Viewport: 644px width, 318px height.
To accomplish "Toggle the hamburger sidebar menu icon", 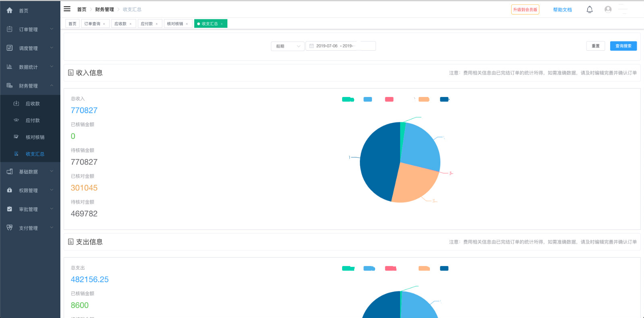I will [x=67, y=9].
